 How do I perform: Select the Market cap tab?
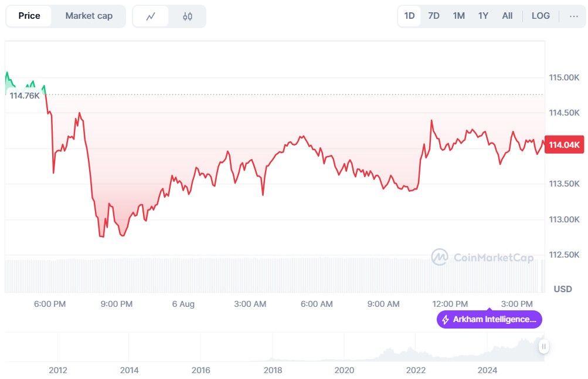click(x=89, y=16)
